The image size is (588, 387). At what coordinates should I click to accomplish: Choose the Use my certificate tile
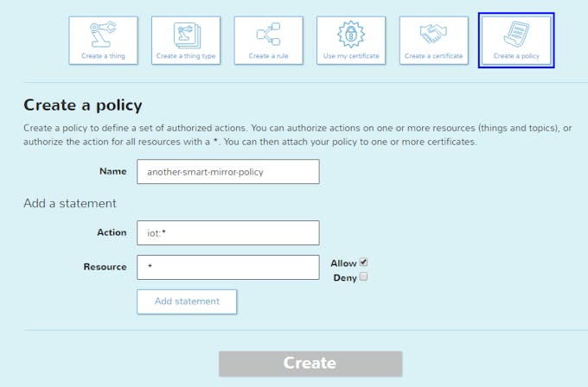tap(351, 41)
